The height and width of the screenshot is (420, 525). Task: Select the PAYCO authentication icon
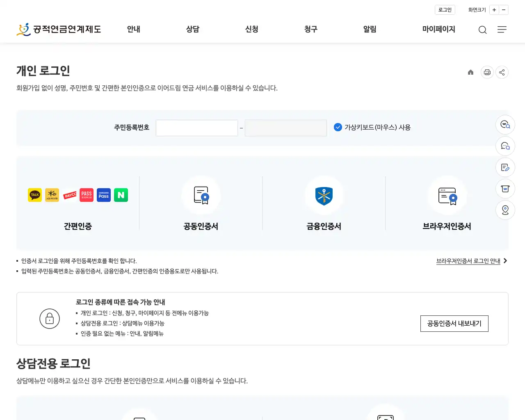click(x=69, y=195)
